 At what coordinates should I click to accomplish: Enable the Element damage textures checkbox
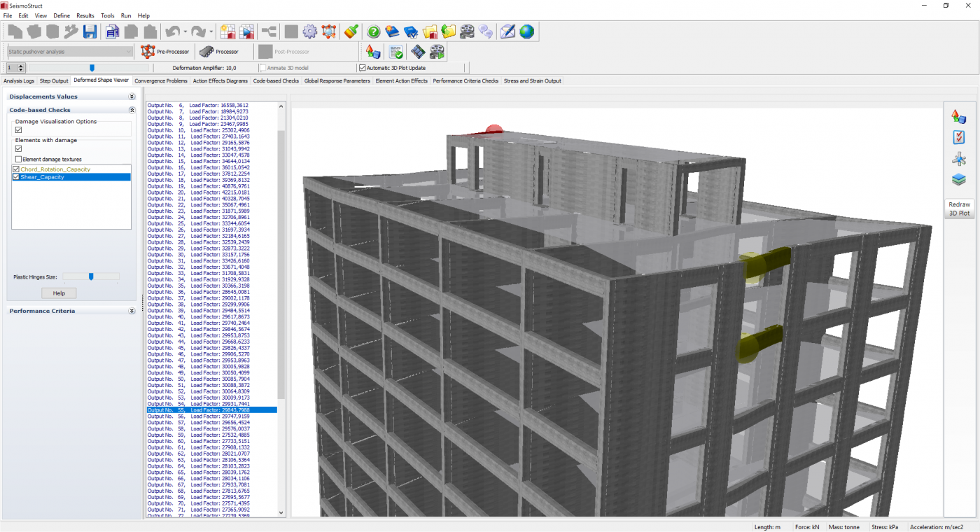pos(19,160)
